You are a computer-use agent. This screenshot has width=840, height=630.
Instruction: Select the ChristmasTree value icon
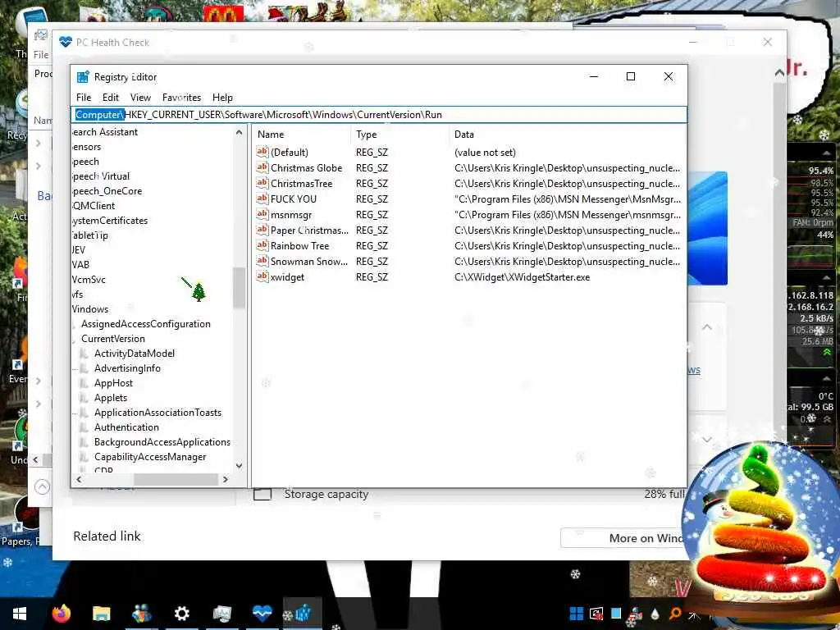(262, 183)
